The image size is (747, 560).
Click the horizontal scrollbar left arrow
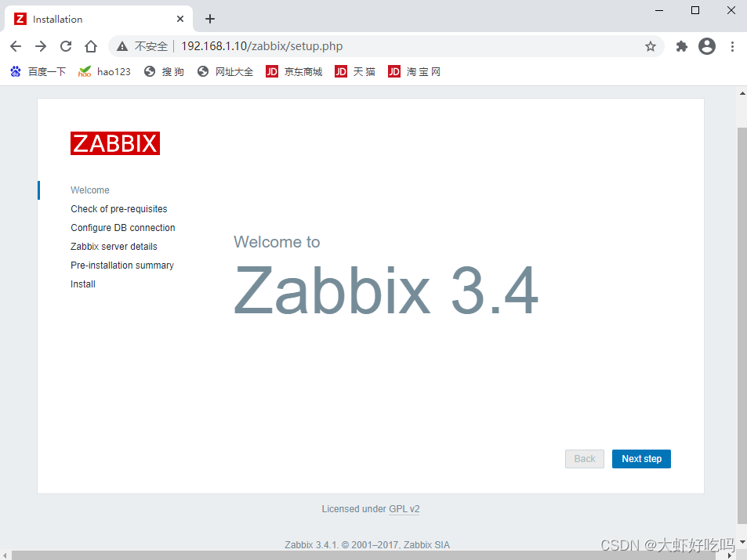pyautogui.click(x=4, y=556)
